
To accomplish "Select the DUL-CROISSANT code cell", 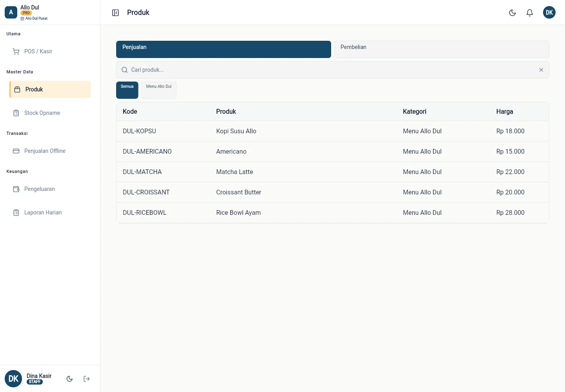I will 146,192.
